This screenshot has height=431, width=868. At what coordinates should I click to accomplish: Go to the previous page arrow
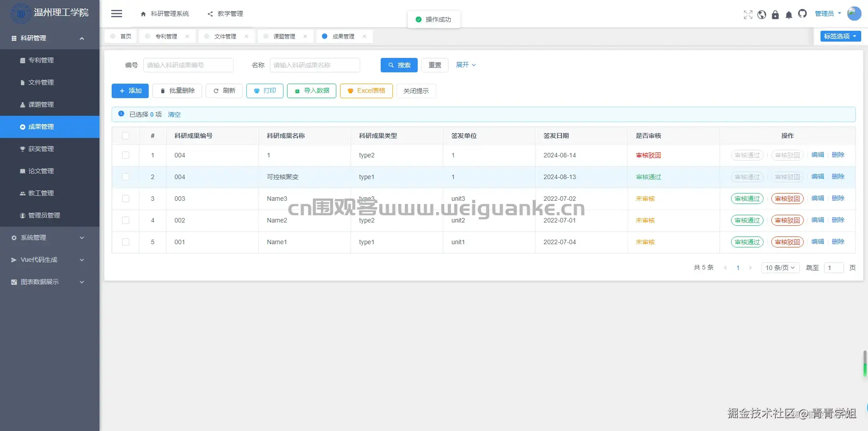coord(726,268)
